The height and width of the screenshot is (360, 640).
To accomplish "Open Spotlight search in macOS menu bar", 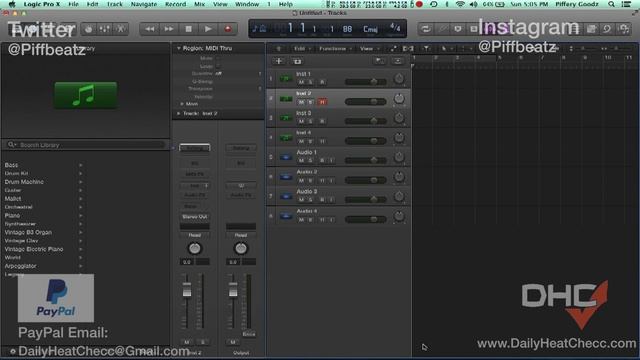I will pyautogui.click(x=611, y=4).
